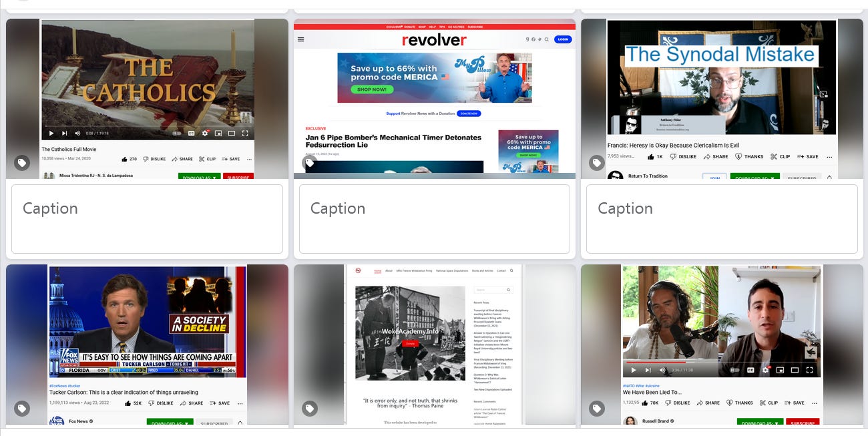Click CLIP under The Catholics Full Movie
This screenshot has height=436, width=868.
pyautogui.click(x=207, y=159)
